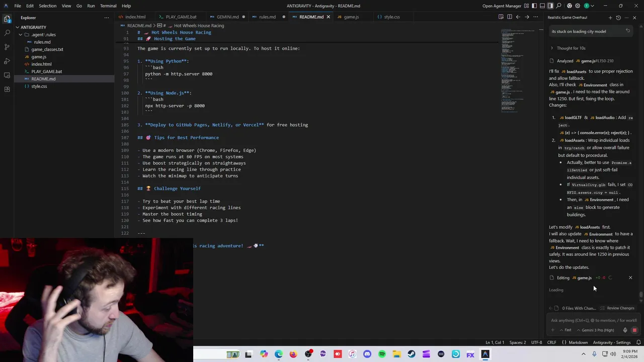Open the '0 Files With Changes' list

tap(575, 308)
